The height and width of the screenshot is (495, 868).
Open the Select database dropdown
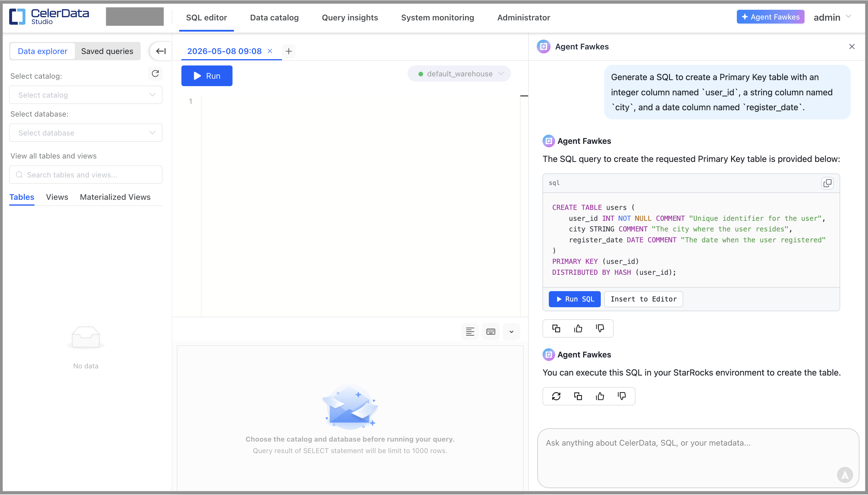[86, 133]
